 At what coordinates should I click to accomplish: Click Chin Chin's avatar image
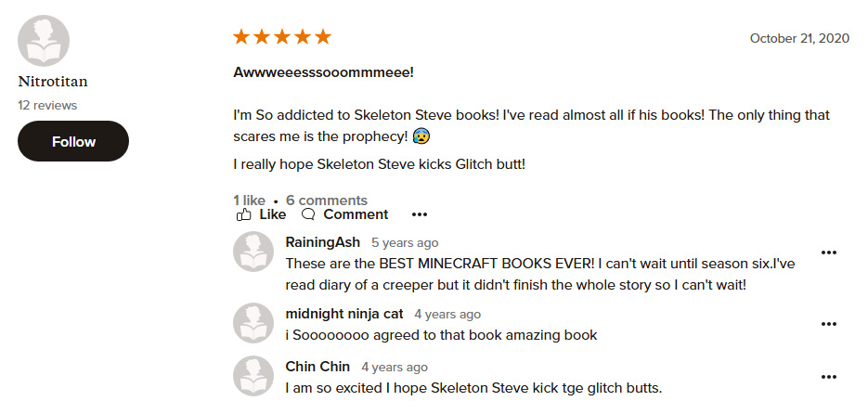[253, 376]
